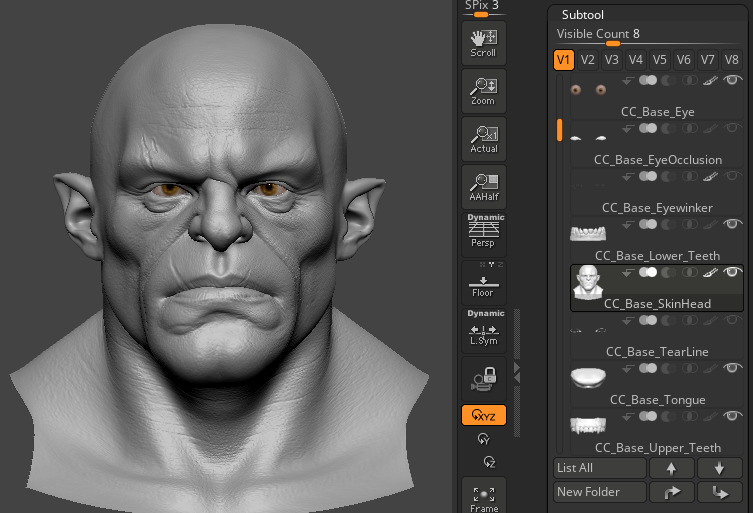753x513 pixels.
Task: Hide the CC_Base_Eye subtool via eye icon
Action: tap(732, 80)
